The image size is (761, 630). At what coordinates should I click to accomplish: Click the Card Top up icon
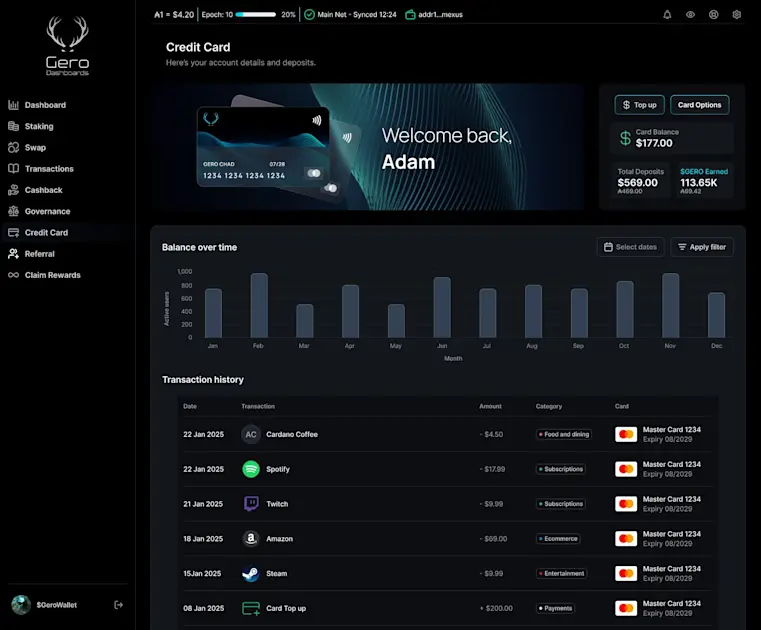pos(251,608)
